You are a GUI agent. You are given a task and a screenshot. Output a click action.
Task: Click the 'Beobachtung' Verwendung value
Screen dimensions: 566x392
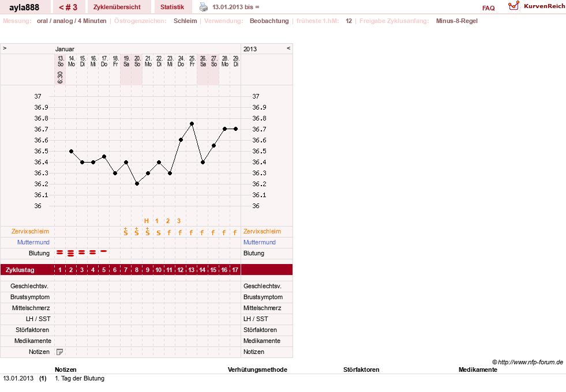269,21
